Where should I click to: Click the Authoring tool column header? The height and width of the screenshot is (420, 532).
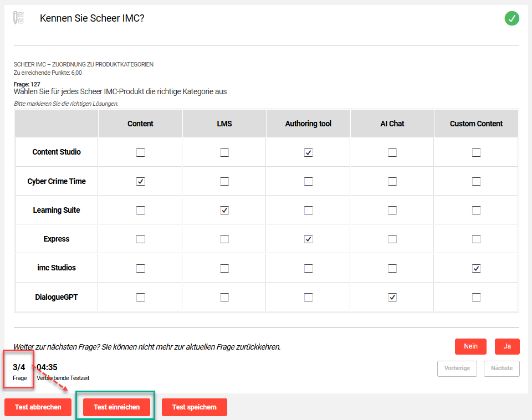tap(309, 124)
